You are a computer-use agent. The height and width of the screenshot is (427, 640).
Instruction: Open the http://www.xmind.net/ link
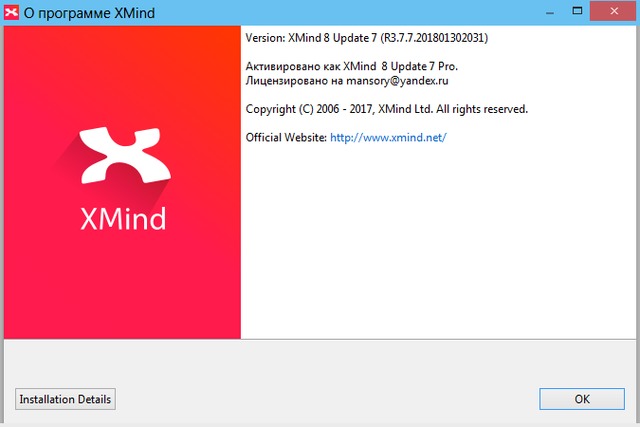pos(388,137)
